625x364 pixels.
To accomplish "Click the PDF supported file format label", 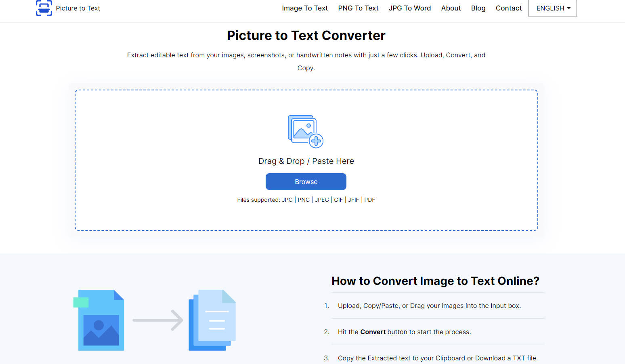I will pos(369,200).
